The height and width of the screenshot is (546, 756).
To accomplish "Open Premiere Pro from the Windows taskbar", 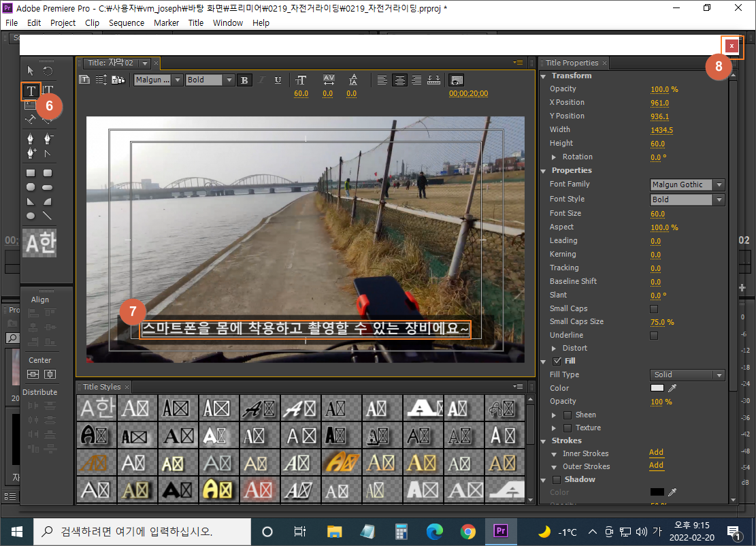I will pyautogui.click(x=501, y=532).
